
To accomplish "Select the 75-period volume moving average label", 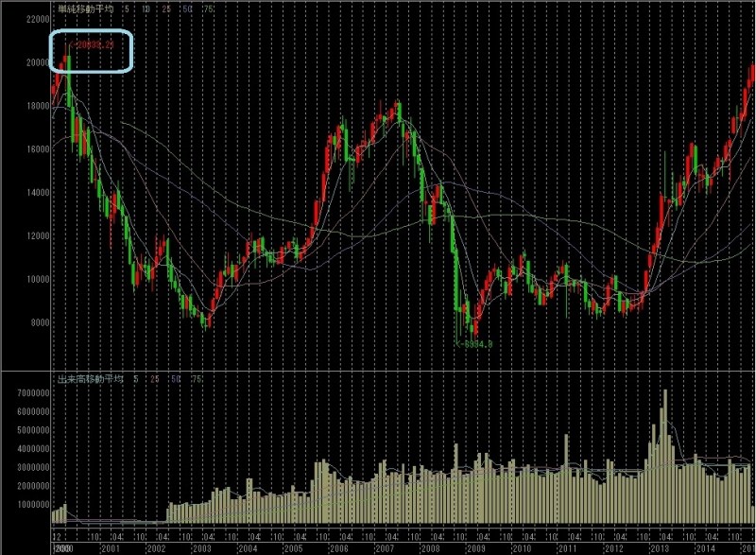I will click(198, 378).
